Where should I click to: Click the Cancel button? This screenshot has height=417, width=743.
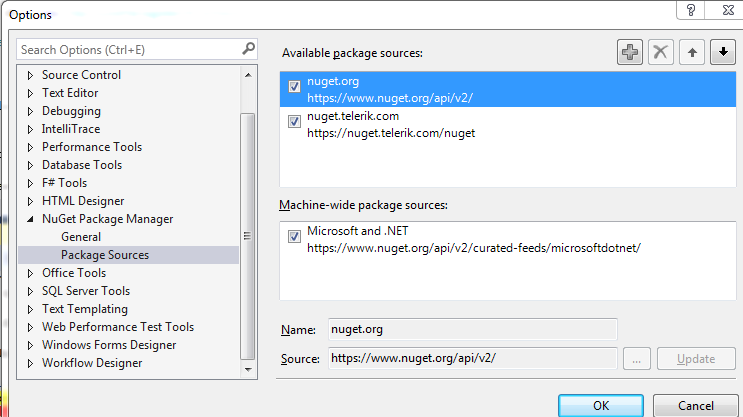695,406
